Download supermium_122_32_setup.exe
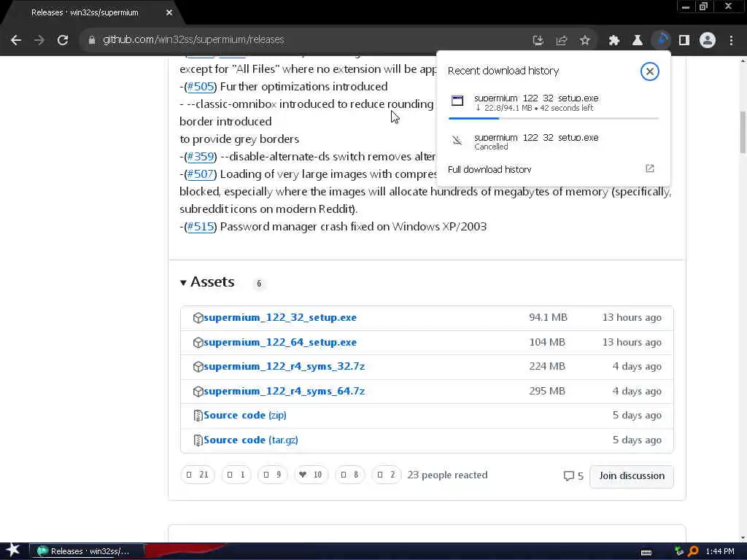 (x=280, y=318)
